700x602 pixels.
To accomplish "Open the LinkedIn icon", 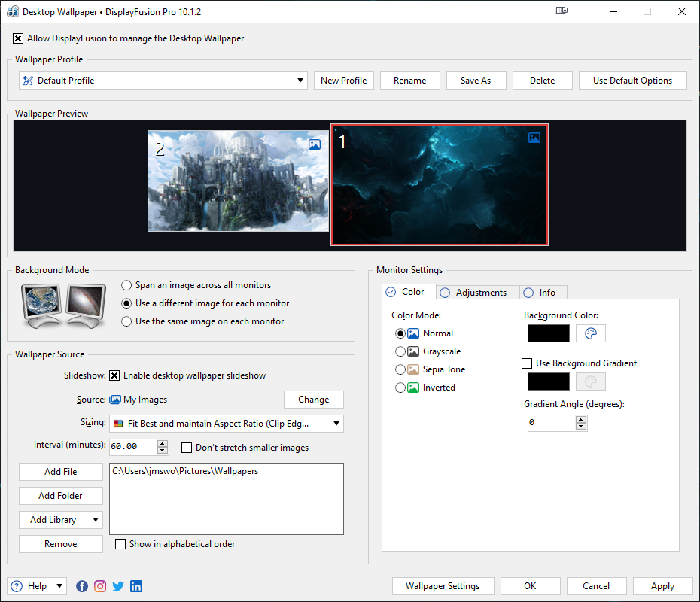I will pyautogui.click(x=136, y=586).
